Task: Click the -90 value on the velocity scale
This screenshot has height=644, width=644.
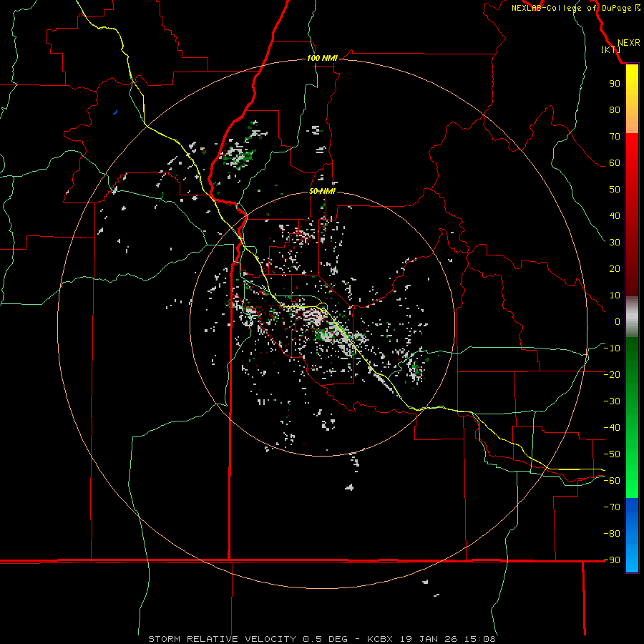Action: (612, 560)
